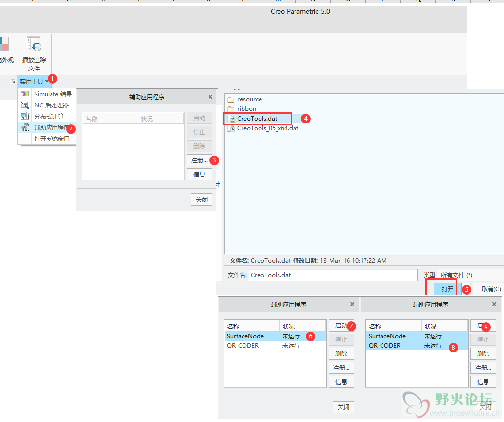This screenshot has height=422, width=504.
Task: Click the NC post-processor icon
Action: [x=25, y=105]
